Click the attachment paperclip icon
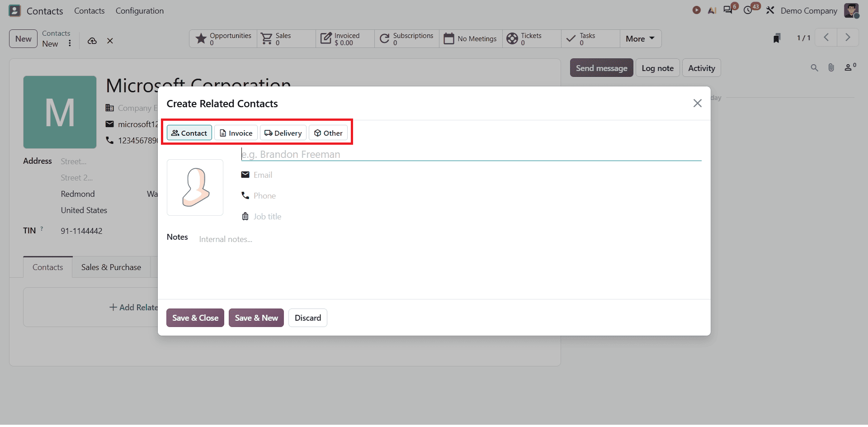This screenshot has width=868, height=427. [x=831, y=68]
